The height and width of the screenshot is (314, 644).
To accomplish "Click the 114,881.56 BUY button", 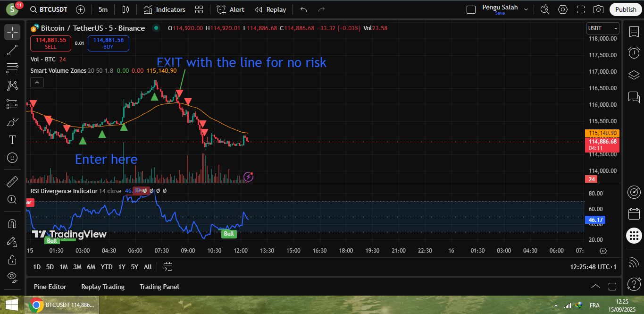I will pos(109,43).
